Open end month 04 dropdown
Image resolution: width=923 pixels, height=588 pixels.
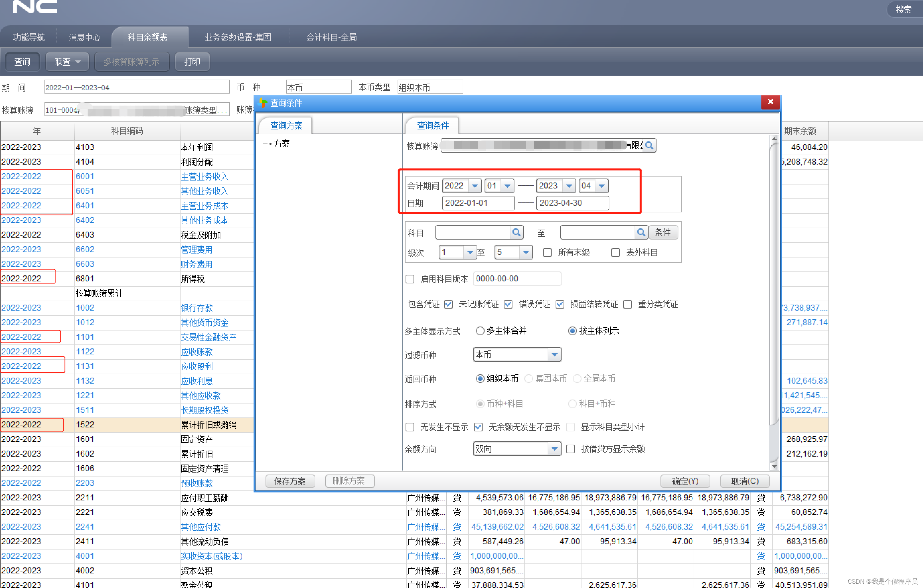[602, 186]
